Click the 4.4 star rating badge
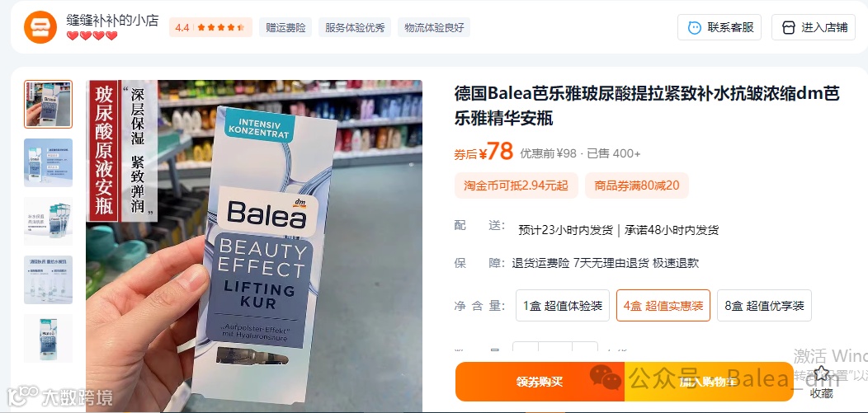 point(210,27)
